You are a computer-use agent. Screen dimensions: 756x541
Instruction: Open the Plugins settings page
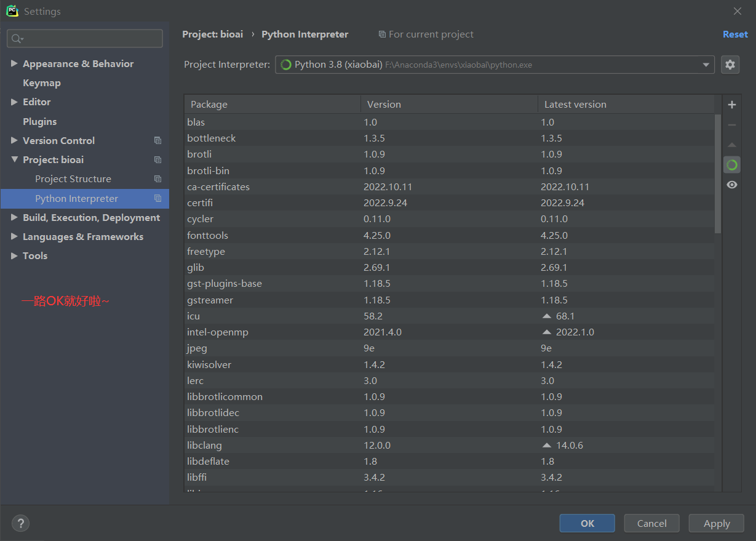pyautogui.click(x=40, y=122)
